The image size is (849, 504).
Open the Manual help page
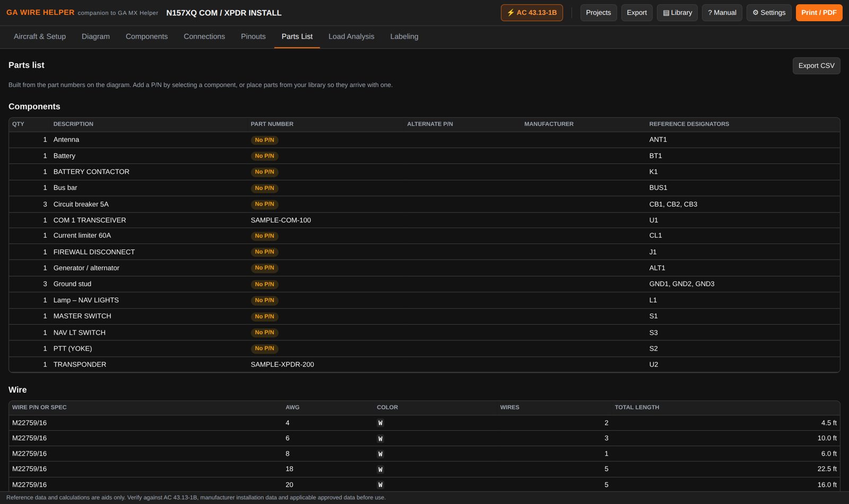[x=722, y=13]
